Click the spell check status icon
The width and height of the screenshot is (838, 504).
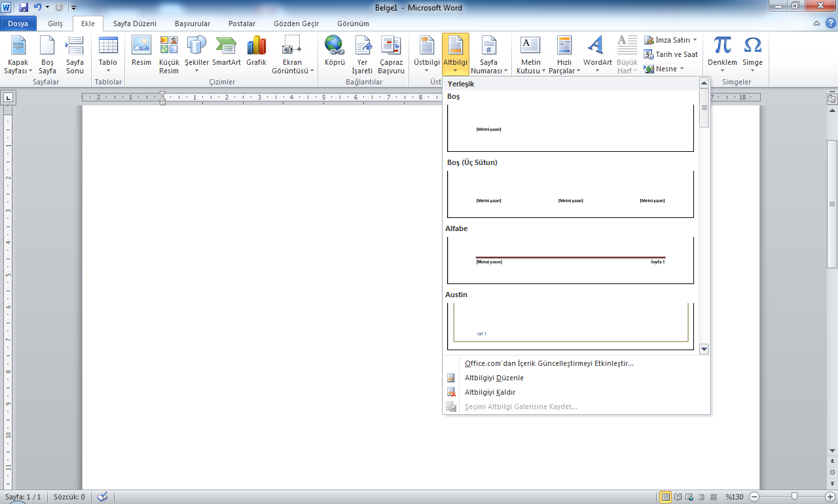point(101,497)
